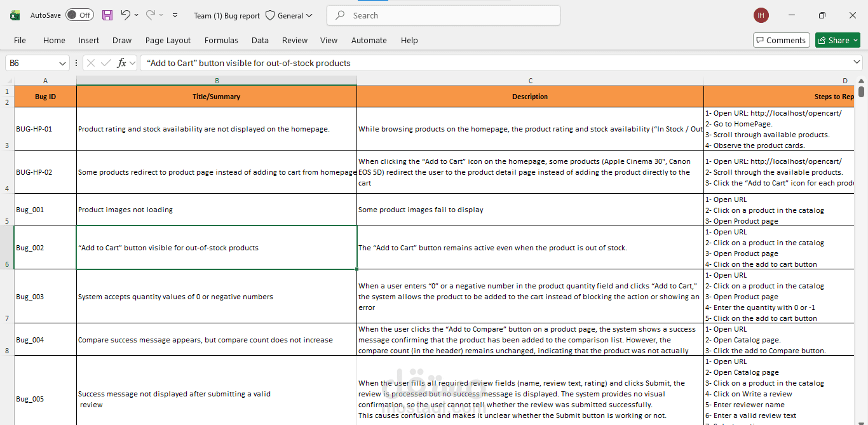The image size is (868, 425).
Task: Select column A header
Action: (45, 81)
